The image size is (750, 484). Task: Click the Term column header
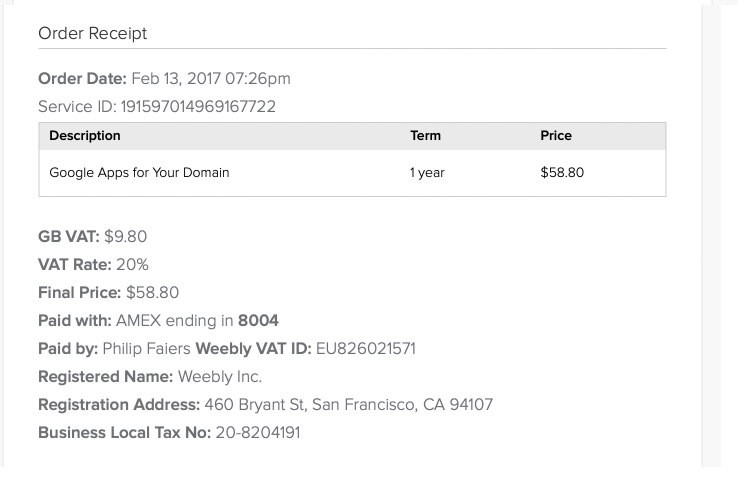(425, 136)
